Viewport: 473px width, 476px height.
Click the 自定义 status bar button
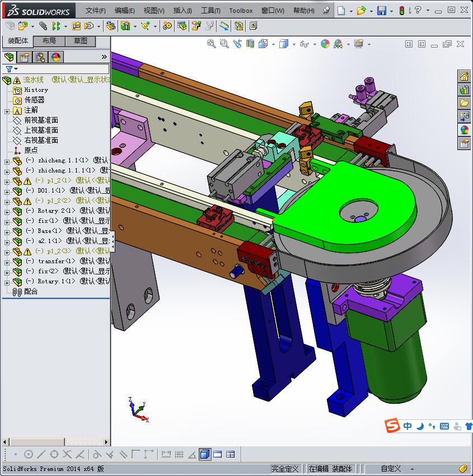pyautogui.click(x=391, y=469)
